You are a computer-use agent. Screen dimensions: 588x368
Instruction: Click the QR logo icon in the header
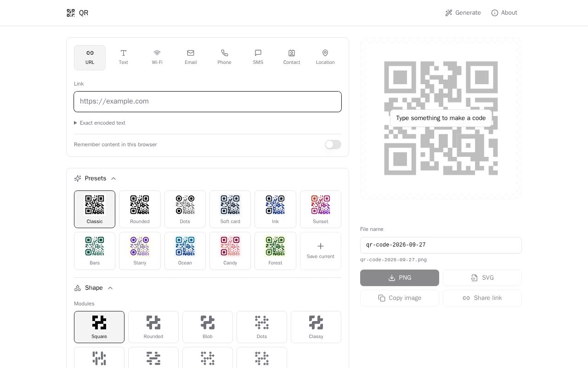[71, 13]
